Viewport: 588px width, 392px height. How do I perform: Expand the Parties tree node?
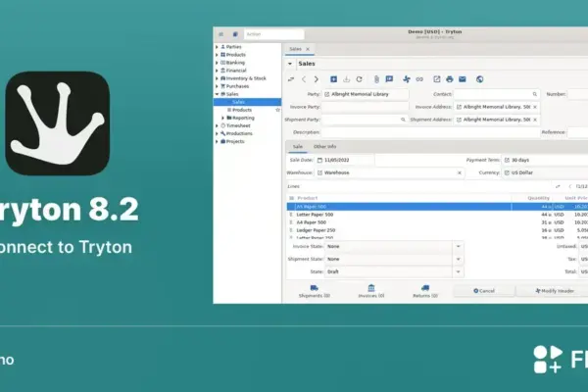click(217, 47)
